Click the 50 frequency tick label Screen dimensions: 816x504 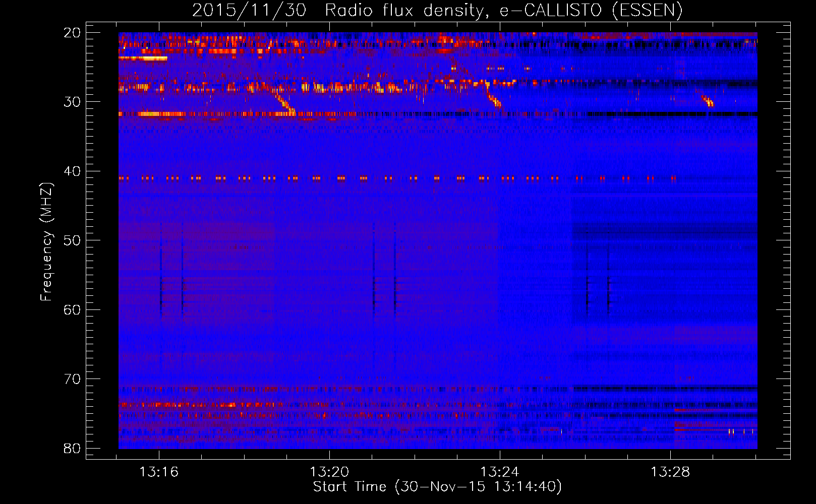click(x=72, y=240)
